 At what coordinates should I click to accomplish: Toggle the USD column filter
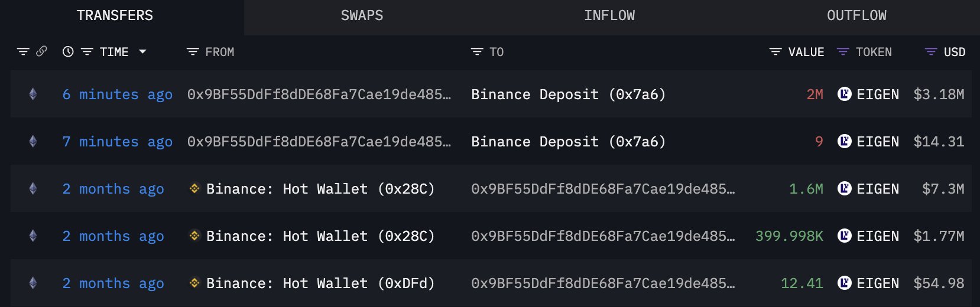pos(930,52)
